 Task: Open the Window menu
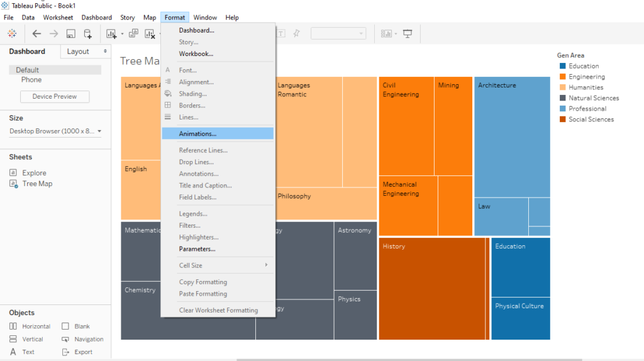(205, 18)
